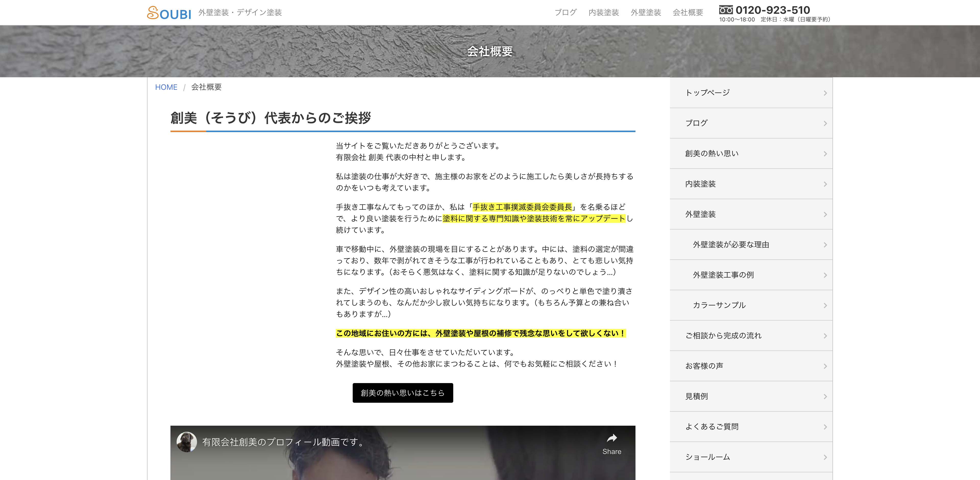
Task: Open よくあるご質問 sidebar link
Action: tap(751, 427)
